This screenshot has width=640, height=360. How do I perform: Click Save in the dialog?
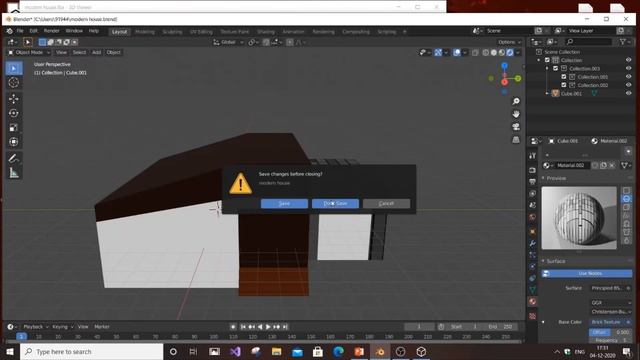point(284,203)
